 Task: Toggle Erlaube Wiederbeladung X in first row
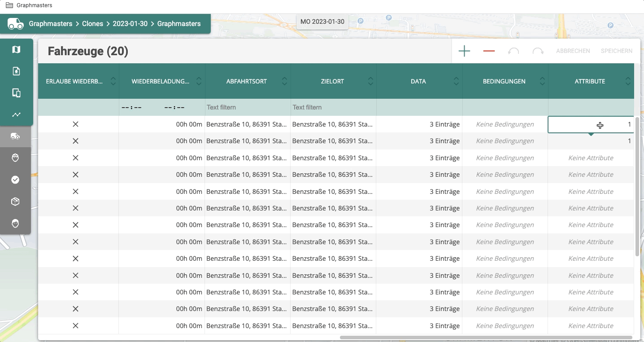[75, 124]
